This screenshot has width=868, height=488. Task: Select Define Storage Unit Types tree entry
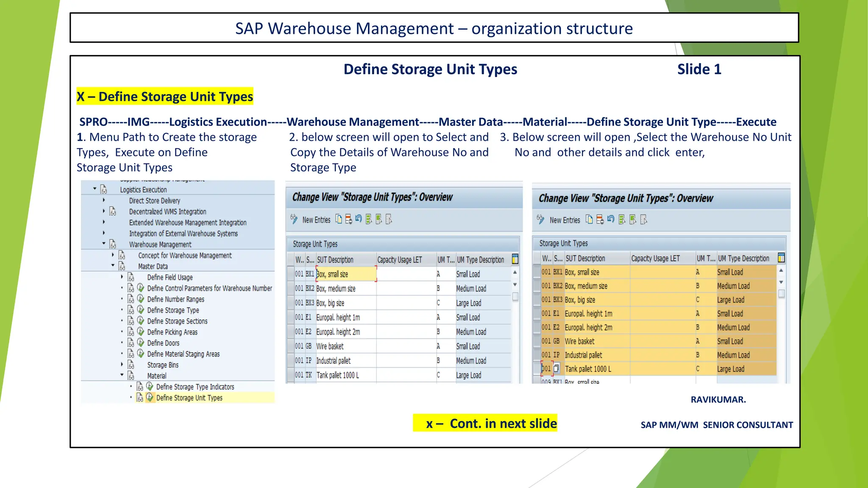(189, 398)
